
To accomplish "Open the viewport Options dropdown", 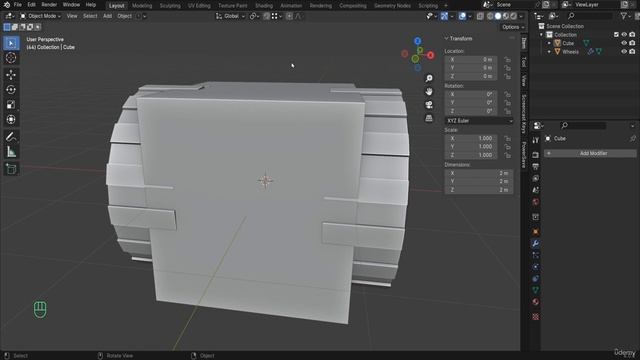I will click(513, 27).
